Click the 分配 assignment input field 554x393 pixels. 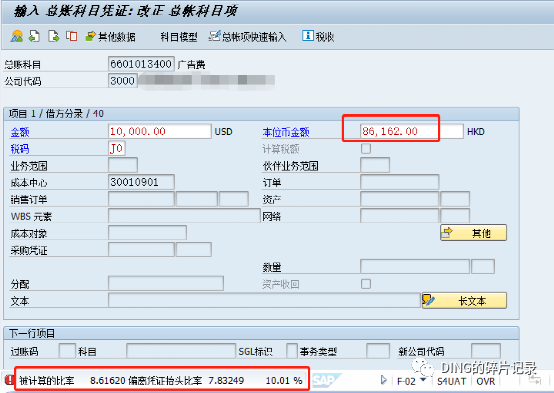pyautogui.click(x=166, y=283)
